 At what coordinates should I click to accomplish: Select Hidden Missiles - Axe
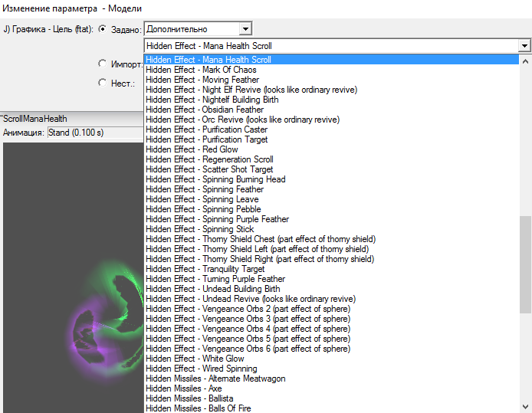pyautogui.click(x=331, y=388)
